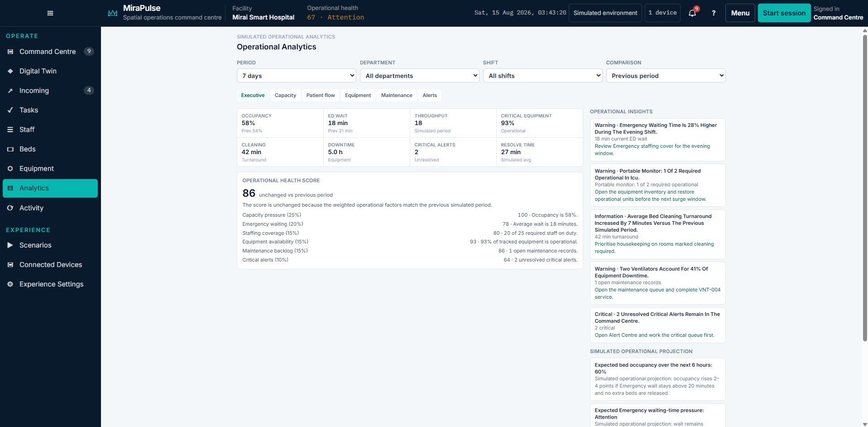Screen dimensions: 868x427
Task: Click the Expected bed occupancy projection card
Action: 657,379
